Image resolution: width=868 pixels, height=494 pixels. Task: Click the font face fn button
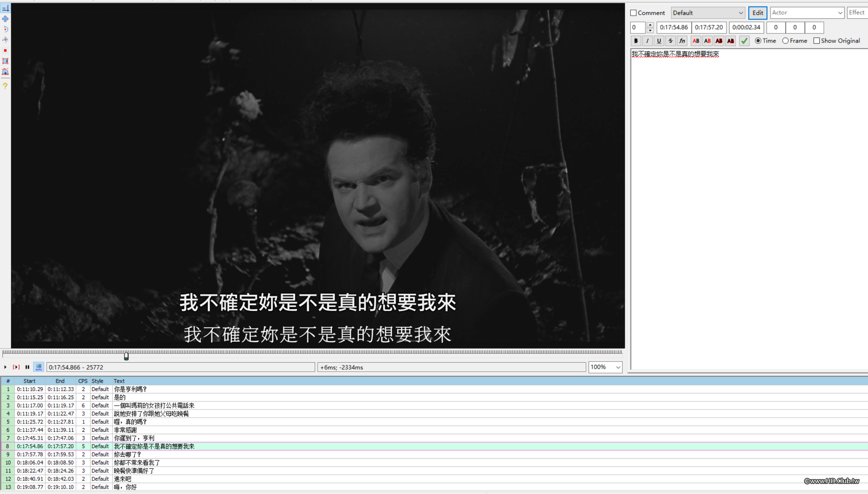click(x=682, y=41)
